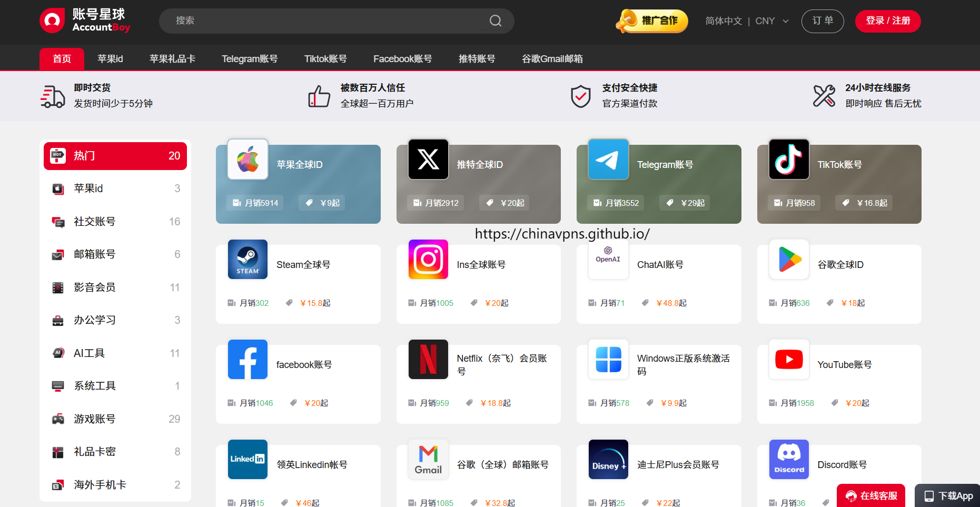Open the 苹果id nav item

click(x=110, y=59)
